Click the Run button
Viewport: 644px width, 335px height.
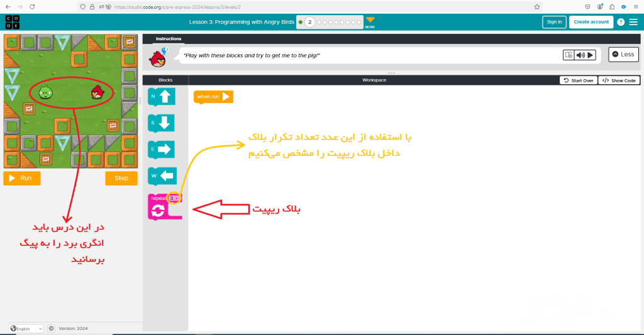click(22, 178)
